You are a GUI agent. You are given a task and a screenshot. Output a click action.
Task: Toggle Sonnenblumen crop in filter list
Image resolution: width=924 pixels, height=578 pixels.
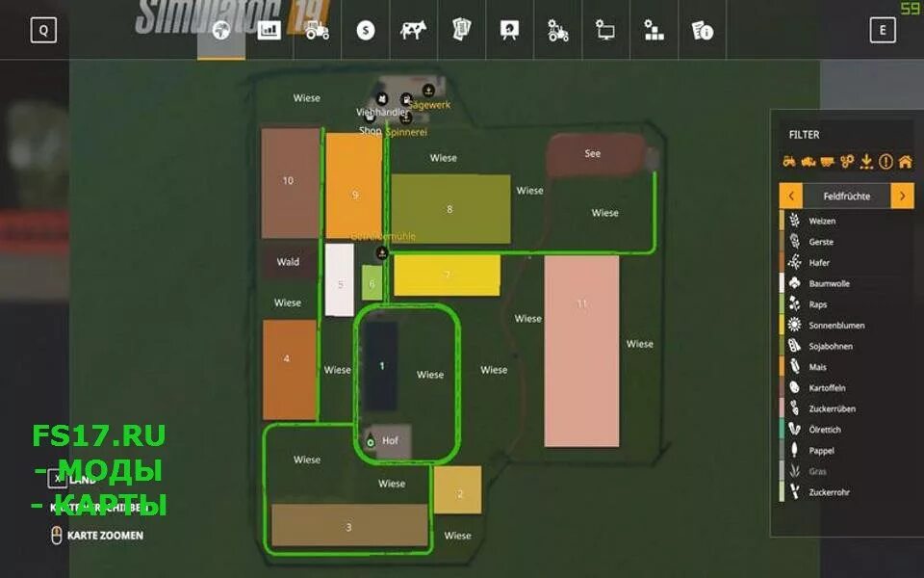[847, 325]
